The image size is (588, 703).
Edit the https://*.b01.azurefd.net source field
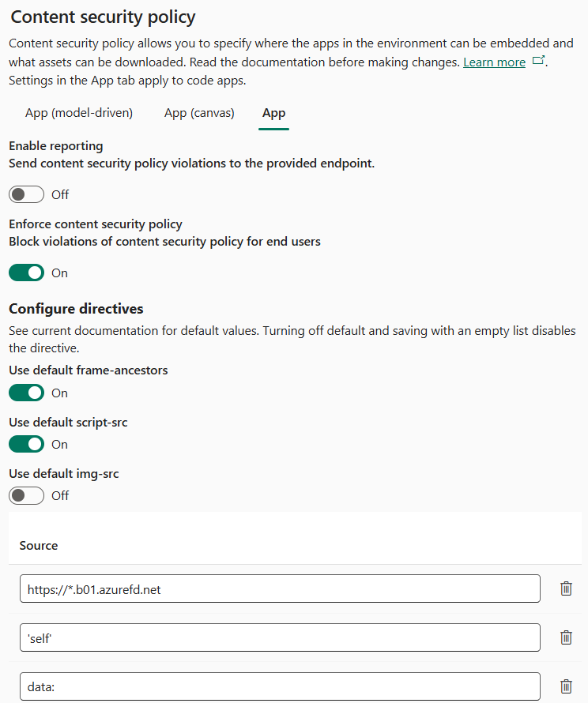coord(280,588)
